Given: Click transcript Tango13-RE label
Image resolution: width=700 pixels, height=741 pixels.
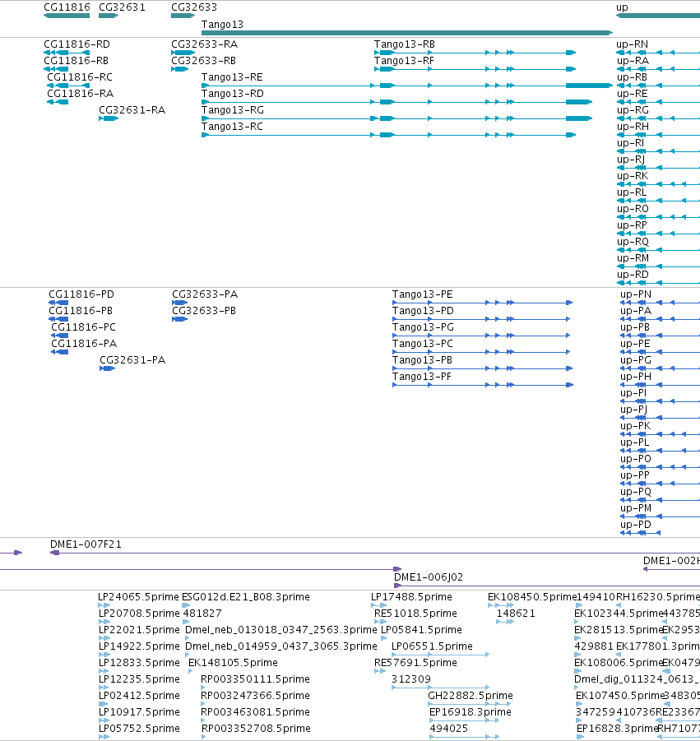Looking at the screenshot, I should pos(232,77).
